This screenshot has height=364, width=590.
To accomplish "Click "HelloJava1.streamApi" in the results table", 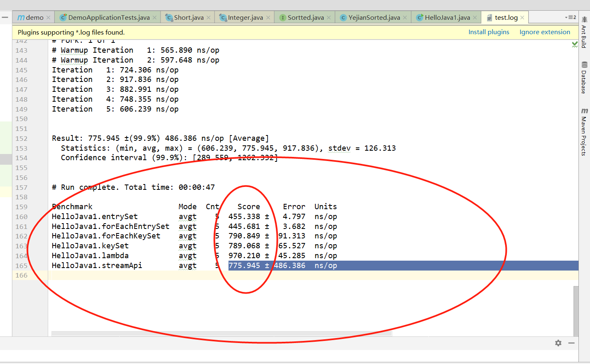I will [97, 266].
